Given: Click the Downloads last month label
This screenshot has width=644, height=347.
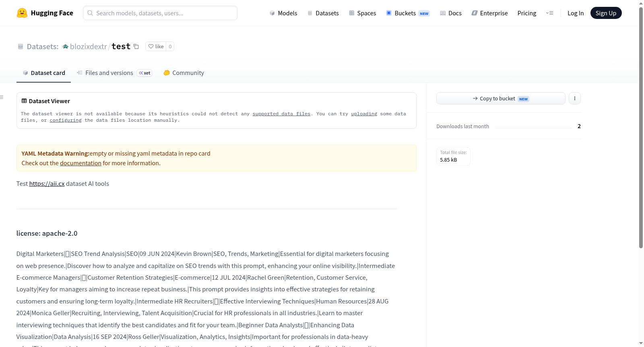Looking at the screenshot, I should pyautogui.click(x=463, y=126).
